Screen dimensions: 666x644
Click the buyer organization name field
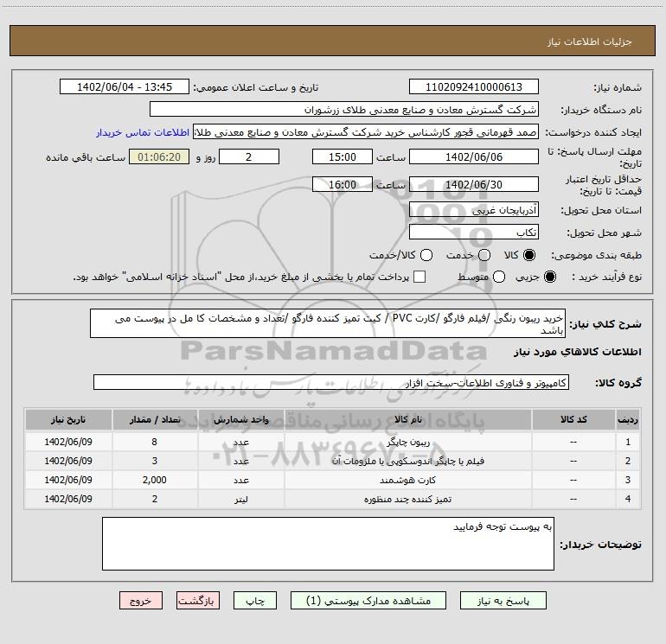coord(344,110)
